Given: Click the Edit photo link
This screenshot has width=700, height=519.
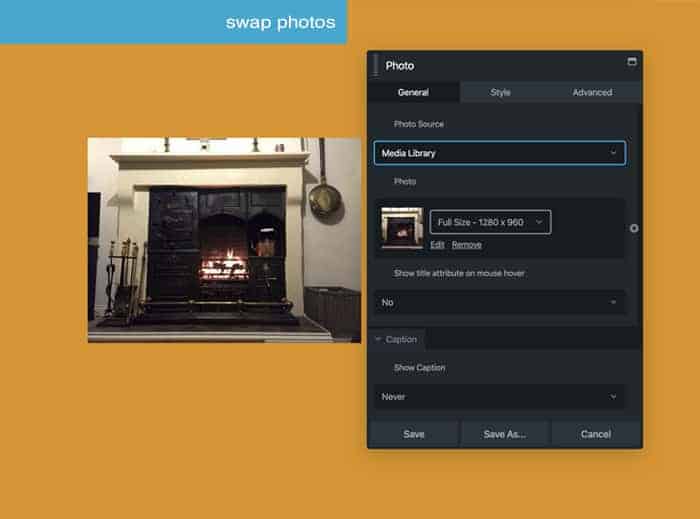Looking at the screenshot, I should (437, 245).
